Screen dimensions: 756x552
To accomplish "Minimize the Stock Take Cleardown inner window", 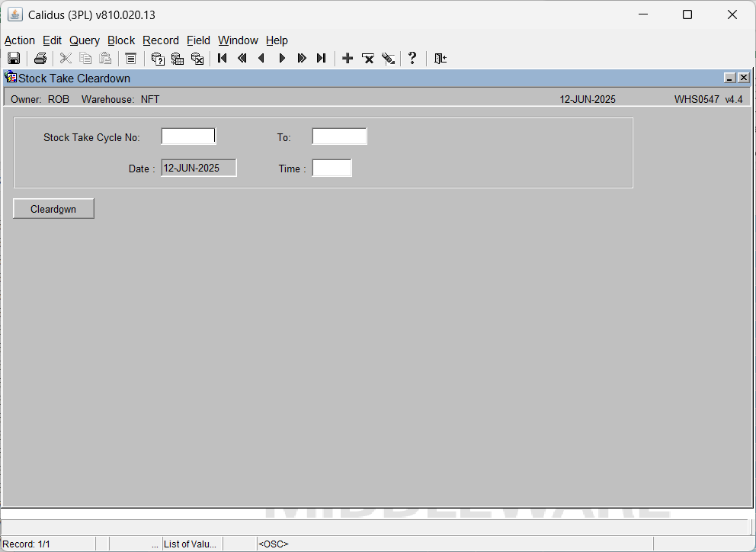I will (730, 78).
